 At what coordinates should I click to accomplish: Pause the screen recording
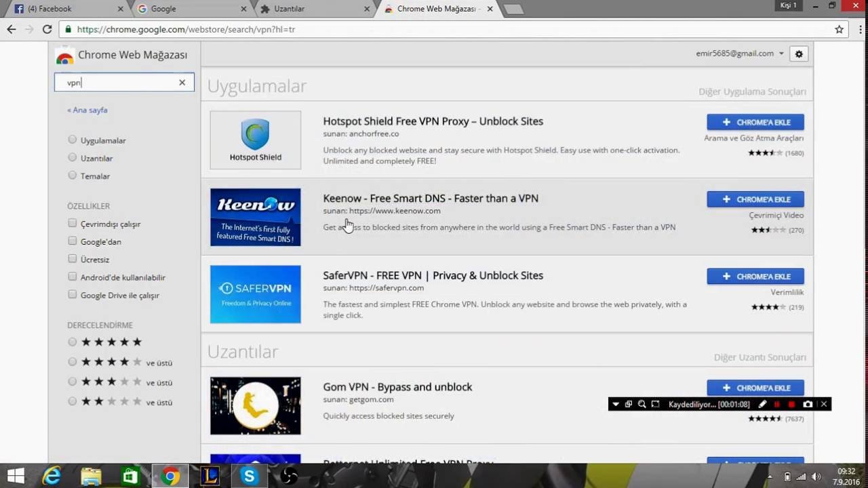(x=777, y=405)
